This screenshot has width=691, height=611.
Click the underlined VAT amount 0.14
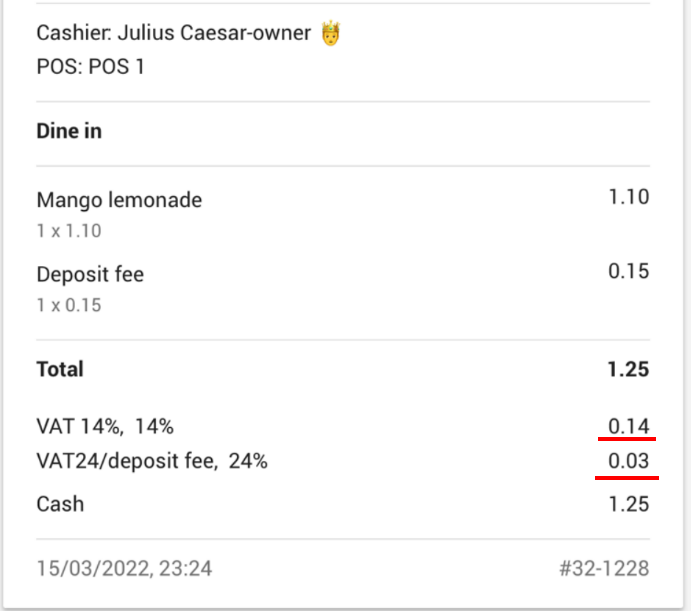pos(629,427)
